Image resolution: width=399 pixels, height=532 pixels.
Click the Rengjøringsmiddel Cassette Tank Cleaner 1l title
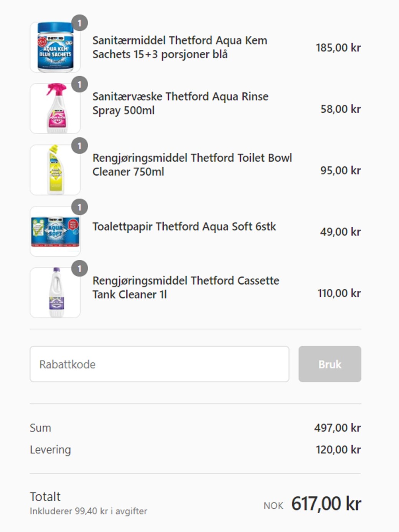click(x=186, y=287)
